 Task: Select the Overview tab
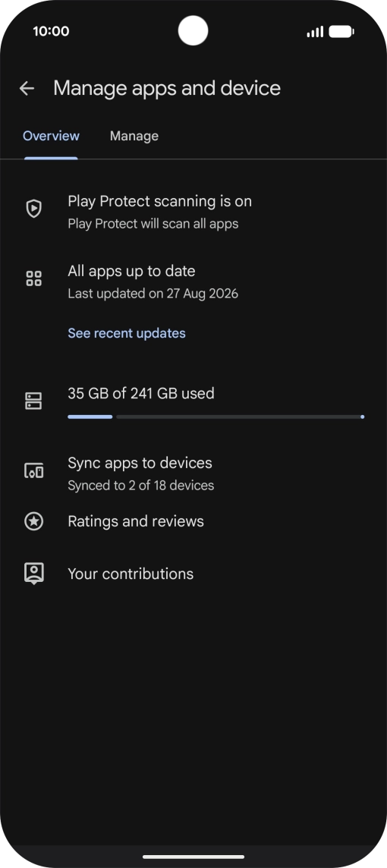pos(51,136)
